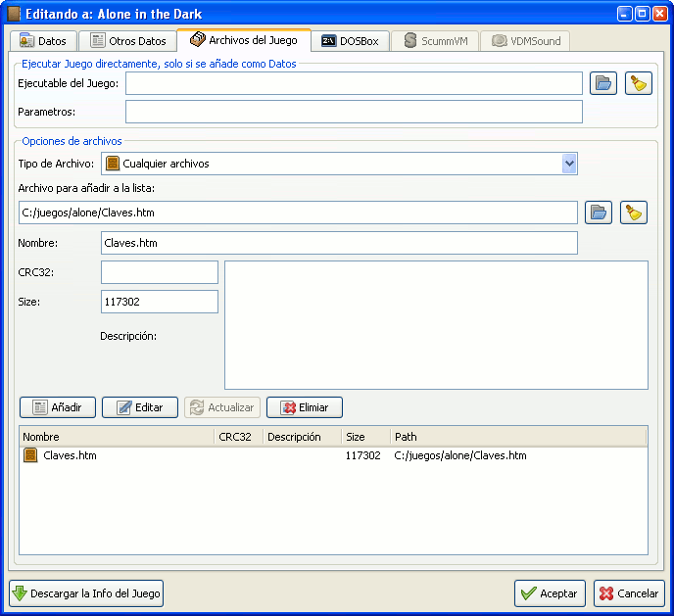Click the Actualizar button

[222, 407]
